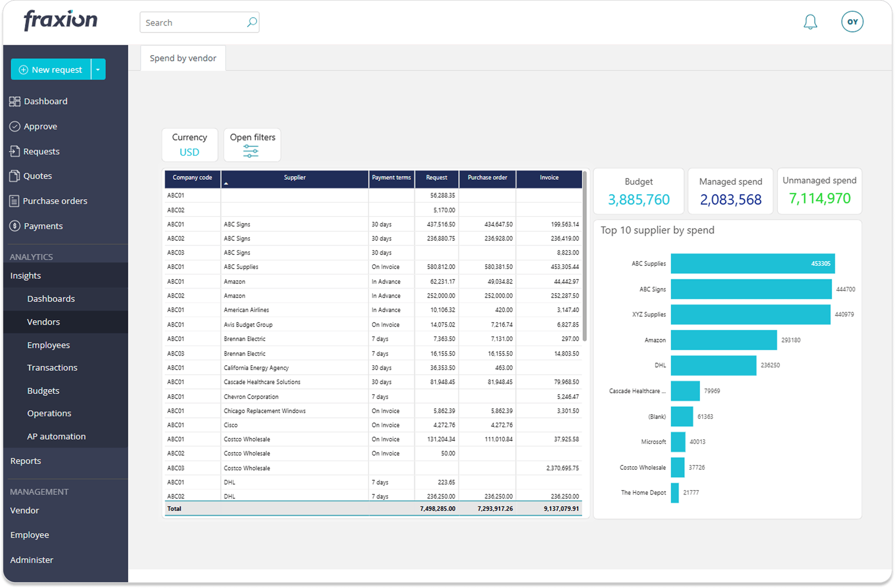Screen dimensions: 895x588
Task: Select the Approve checkmark icon
Action: pyautogui.click(x=16, y=126)
